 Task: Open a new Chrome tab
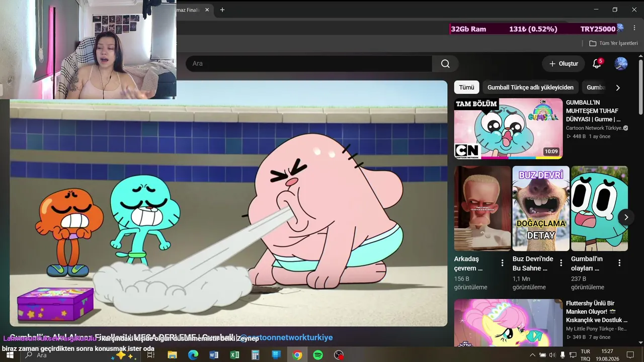(222, 10)
